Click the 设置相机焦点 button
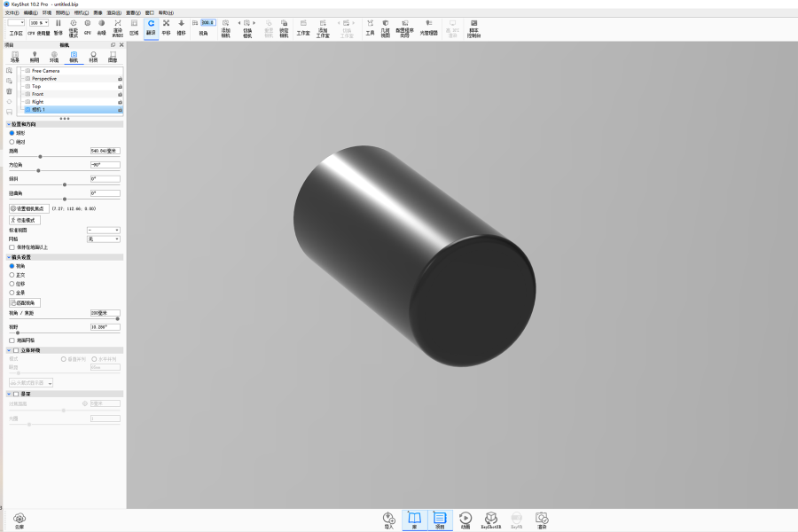Viewport: 798px width, 532px height. [x=27, y=208]
